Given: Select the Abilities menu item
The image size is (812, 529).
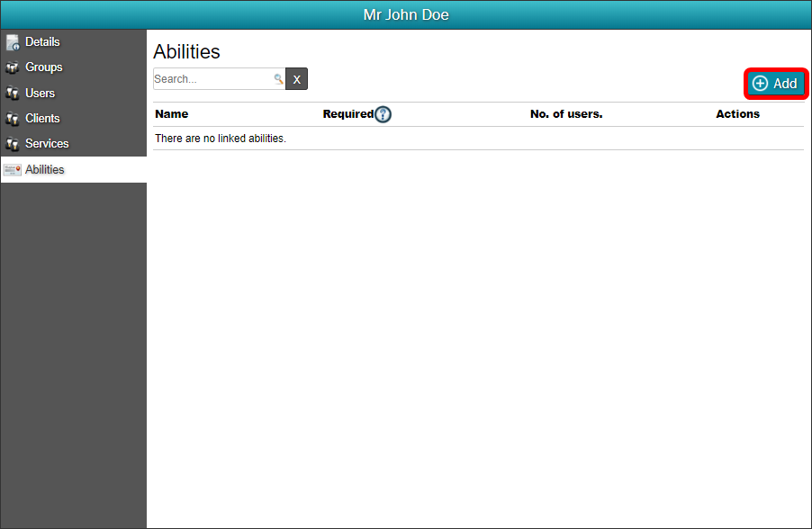Looking at the screenshot, I should pyautogui.click(x=74, y=169).
